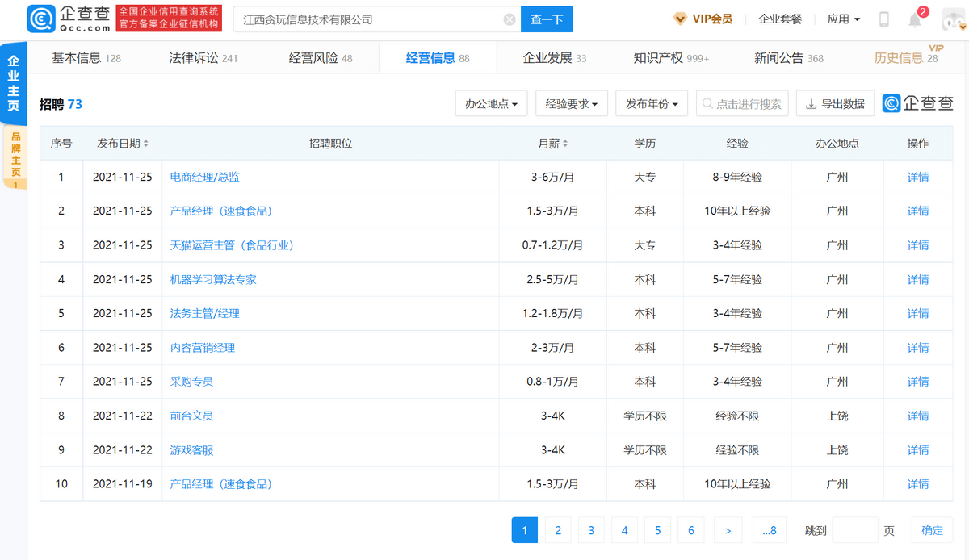Expand the 经验要求 filter dropdown
Viewport: 969px width, 560px height.
point(571,104)
